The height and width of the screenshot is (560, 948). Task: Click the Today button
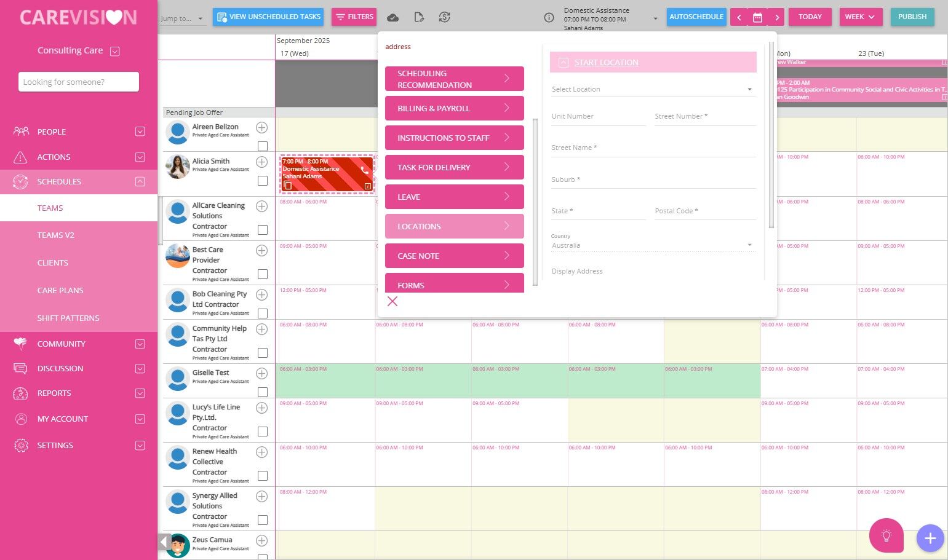click(810, 17)
